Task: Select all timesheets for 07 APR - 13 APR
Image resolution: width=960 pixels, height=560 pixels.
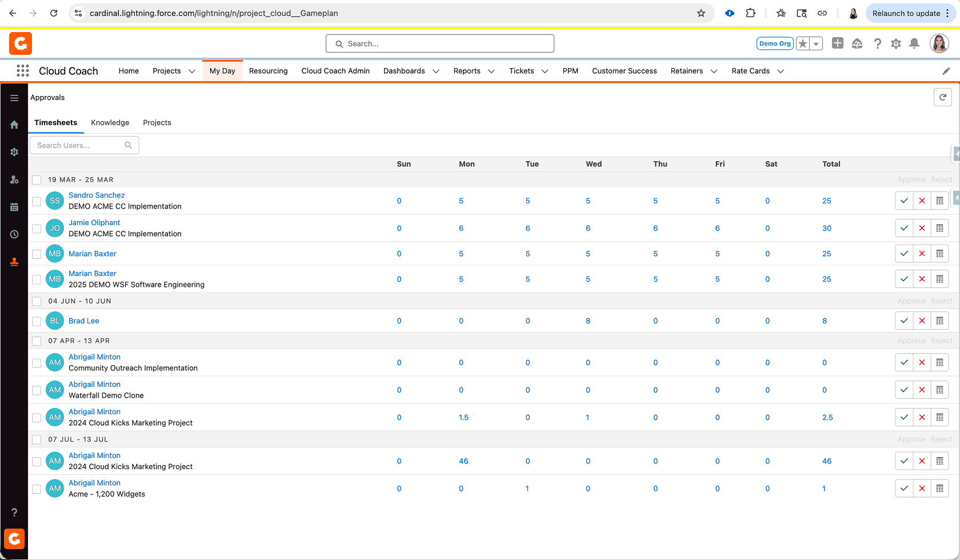Action: tap(37, 341)
